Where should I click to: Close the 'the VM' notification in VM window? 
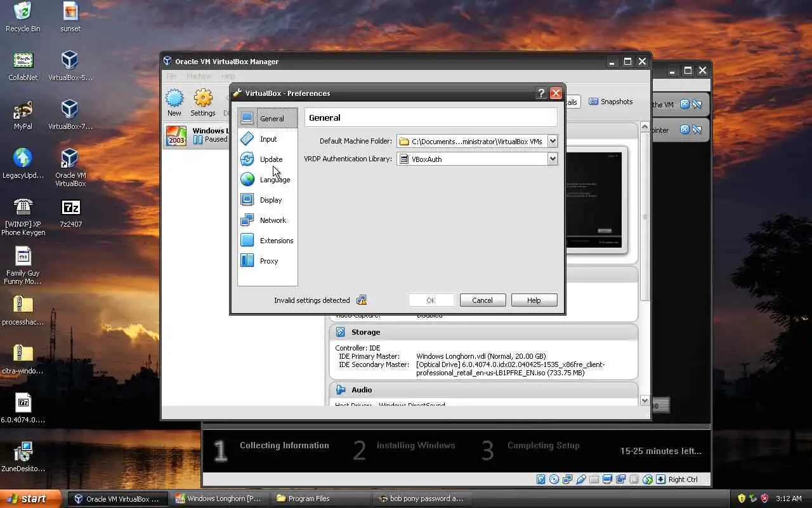tap(684, 104)
